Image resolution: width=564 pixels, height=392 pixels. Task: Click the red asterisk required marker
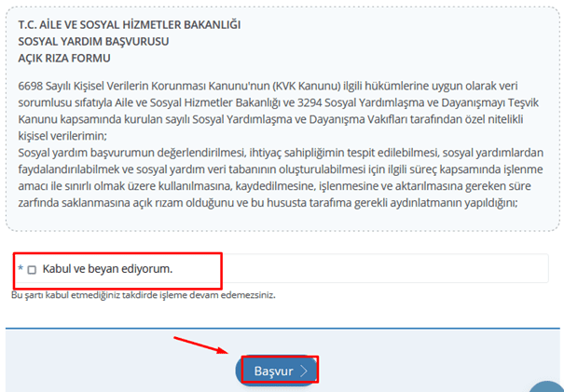pyautogui.click(x=20, y=270)
